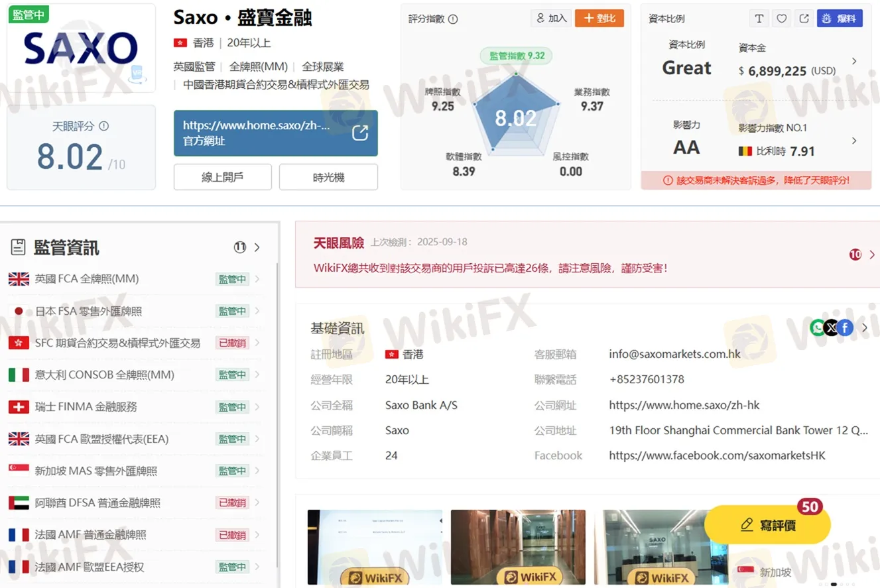Open the WhatsApp sharing icon
The height and width of the screenshot is (588, 880).
click(x=818, y=327)
